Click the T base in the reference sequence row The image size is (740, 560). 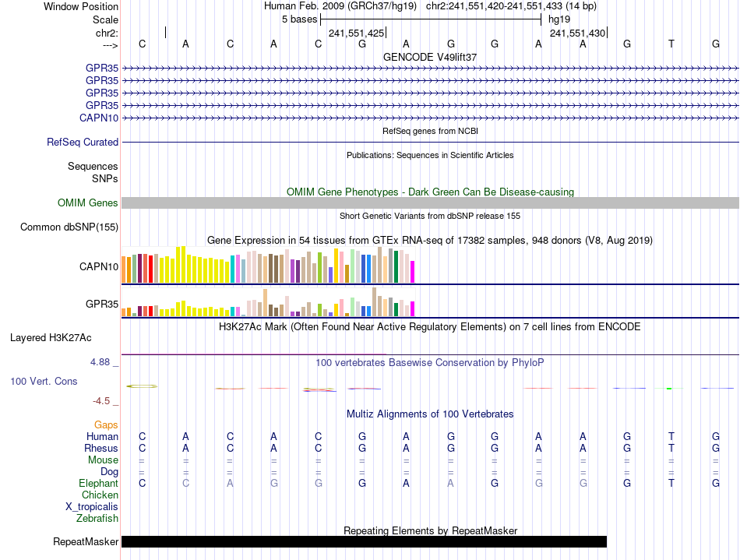click(x=671, y=44)
